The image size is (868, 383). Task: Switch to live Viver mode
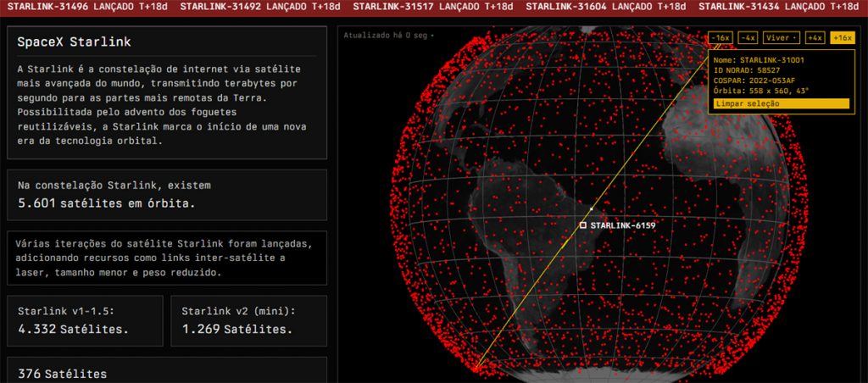(782, 37)
